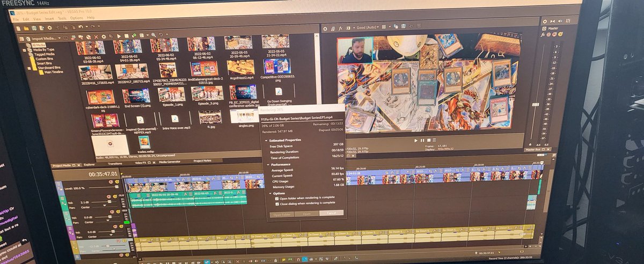The height and width of the screenshot is (264, 644).
Task: Click the Save project icon
Action: point(34,28)
